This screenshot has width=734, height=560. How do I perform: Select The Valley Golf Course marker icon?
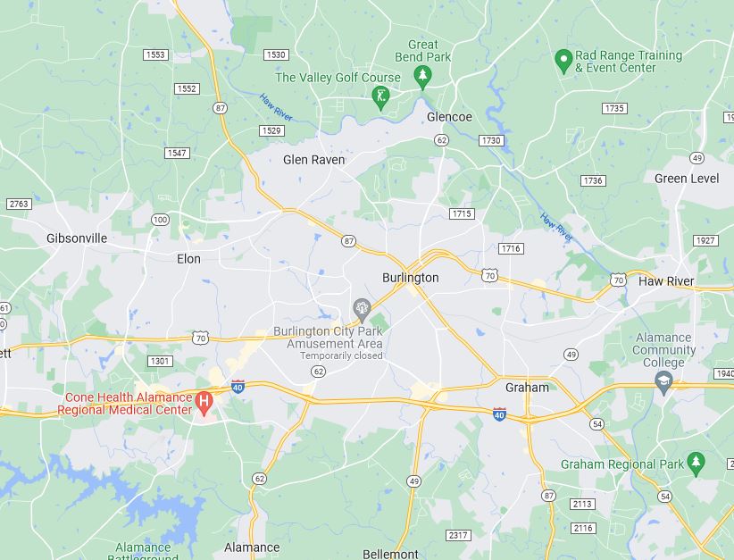[380, 98]
